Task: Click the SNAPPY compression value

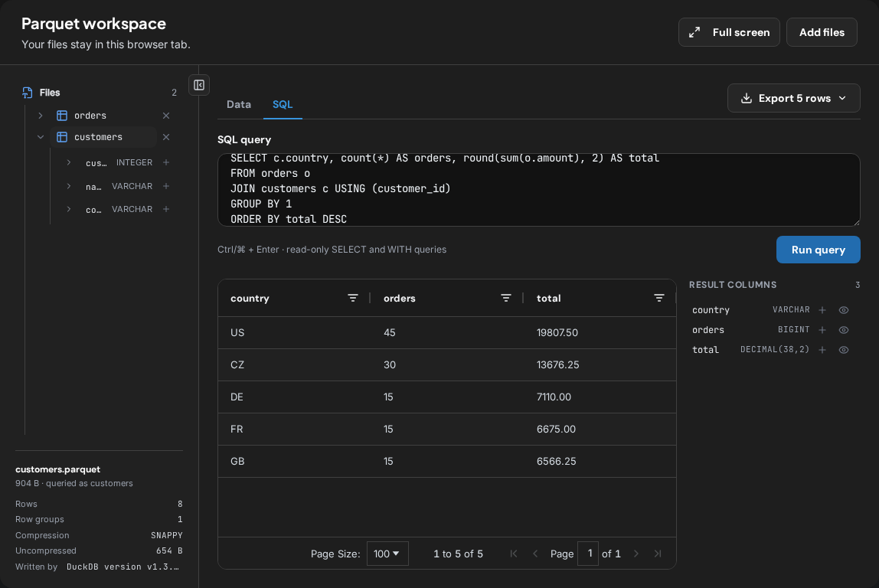Action: 166,535
